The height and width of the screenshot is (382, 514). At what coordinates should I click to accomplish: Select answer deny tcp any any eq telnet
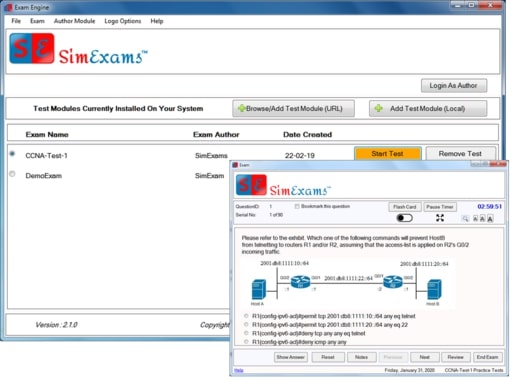pos(246,333)
